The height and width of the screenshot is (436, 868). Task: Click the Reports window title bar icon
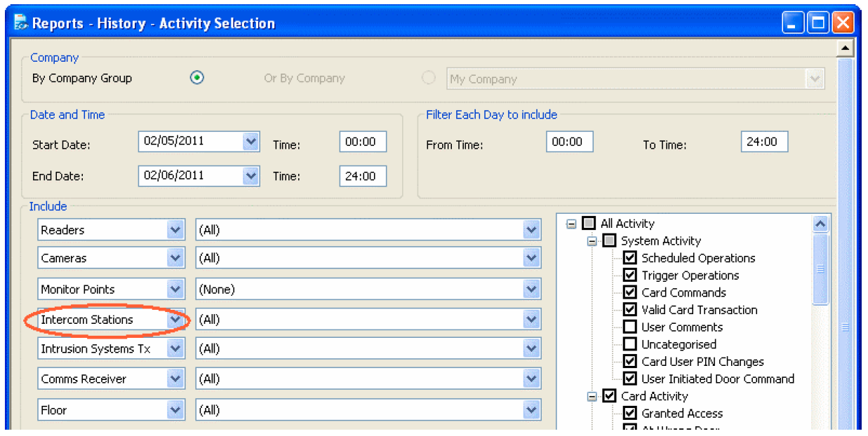pos(22,23)
